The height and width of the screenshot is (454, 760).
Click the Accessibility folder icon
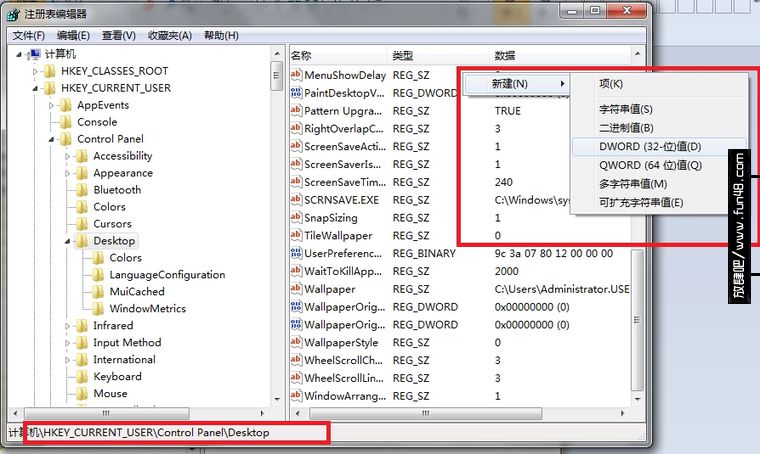coord(82,157)
